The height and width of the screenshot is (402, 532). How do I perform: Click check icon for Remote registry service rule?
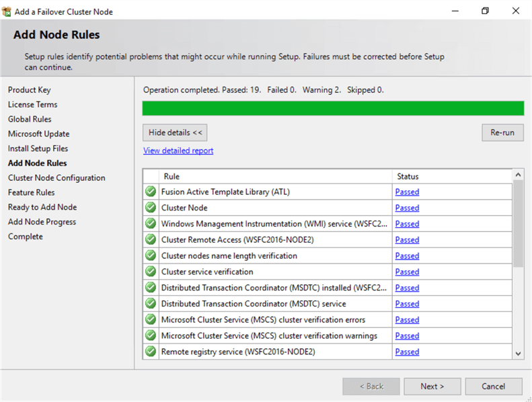[x=150, y=351]
